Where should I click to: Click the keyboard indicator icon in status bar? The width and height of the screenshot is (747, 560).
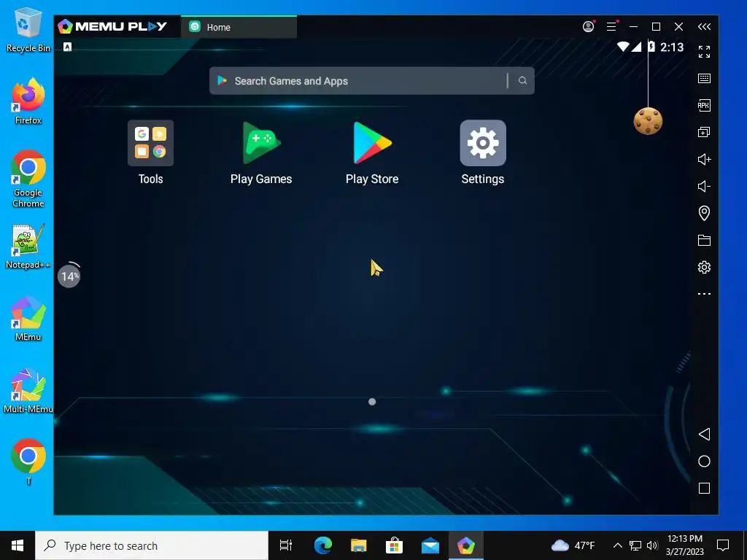[68, 47]
